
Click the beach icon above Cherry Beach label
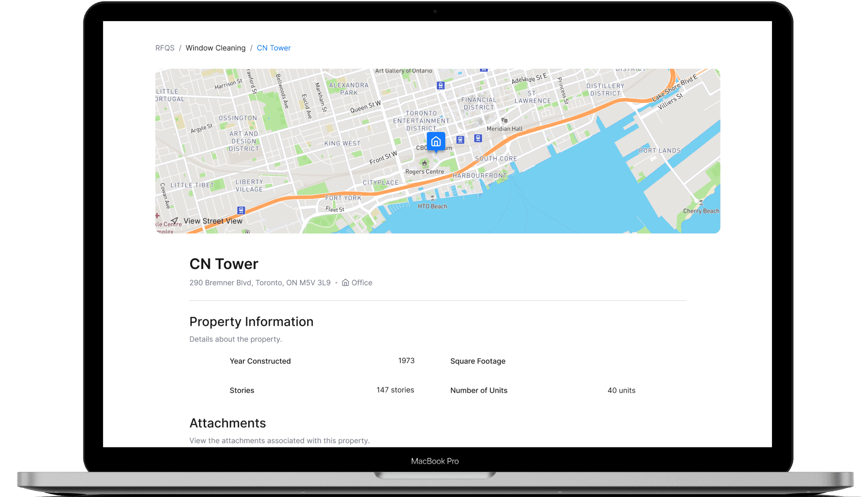pos(701,203)
